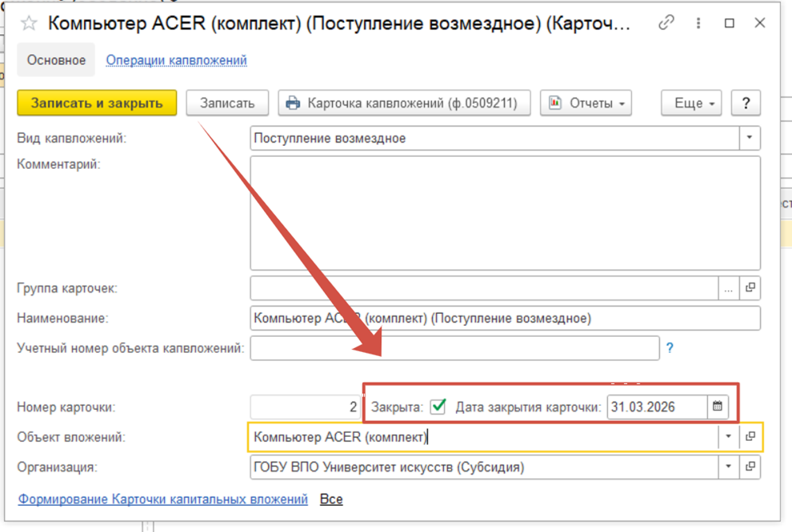
Task: Click the Все link
Action: (x=331, y=499)
